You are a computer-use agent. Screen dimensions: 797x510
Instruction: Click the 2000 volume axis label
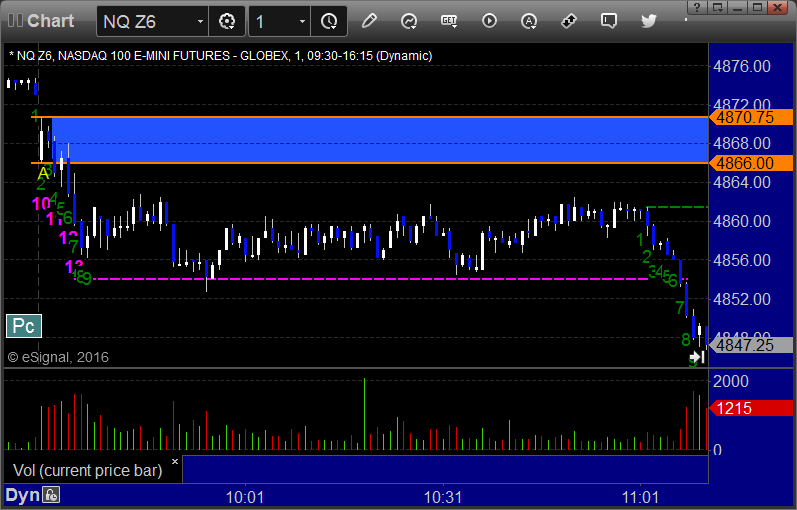(x=730, y=381)
